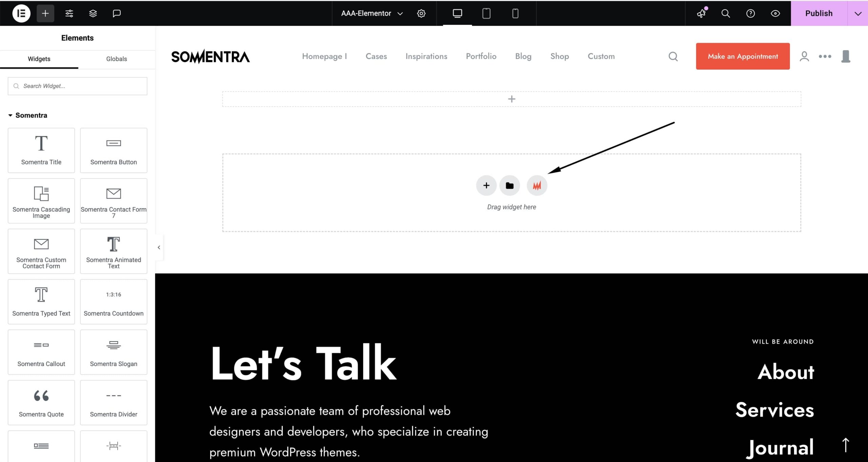Select the Somentra Cascading Image widget
Screen dimensions: 868x462
[41, 201]
